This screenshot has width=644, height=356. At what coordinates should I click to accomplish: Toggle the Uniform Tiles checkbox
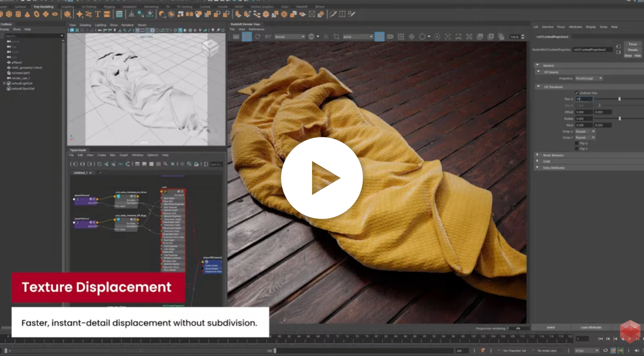pyautogui.click(x=577, y=93)
